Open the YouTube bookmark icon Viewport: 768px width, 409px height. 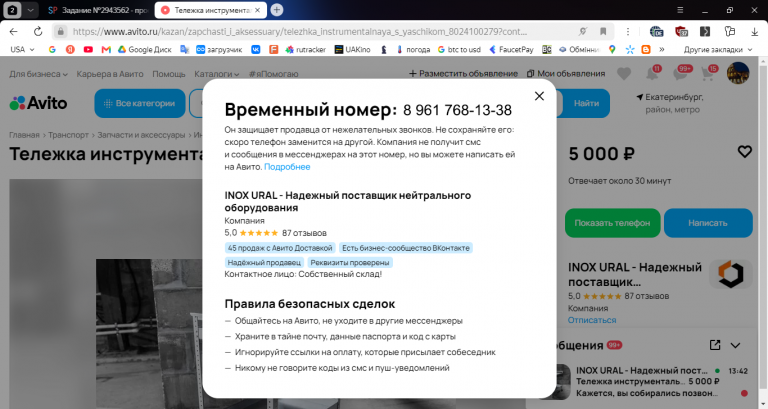click(x=88, y=49)
